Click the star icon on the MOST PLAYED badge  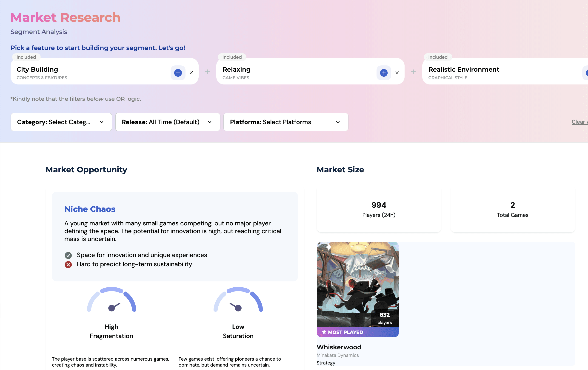point(324,332)
